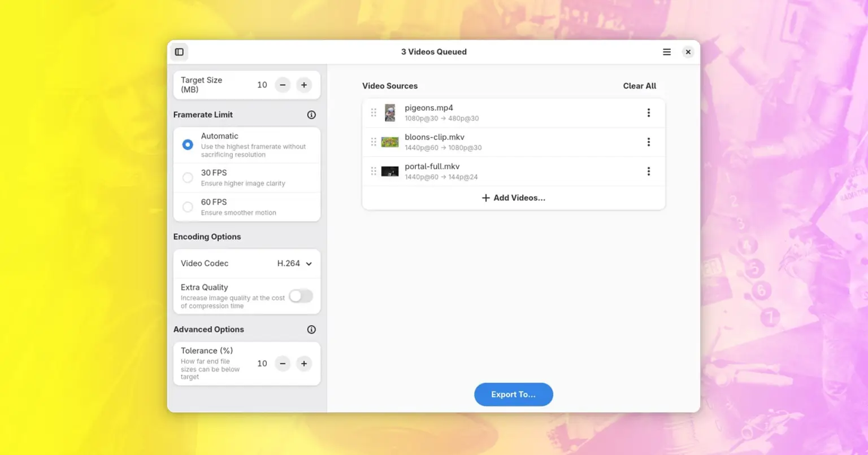Enable the Extra Quality switch
This screenshot has height=455, width=868.
pos(301,296)
